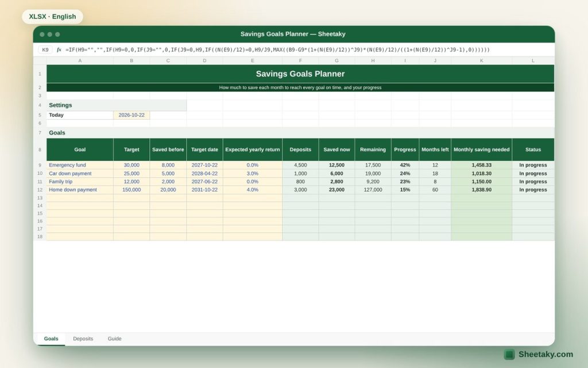
Task: Select the 4,500 deposits cell
Action: (300, 165)
